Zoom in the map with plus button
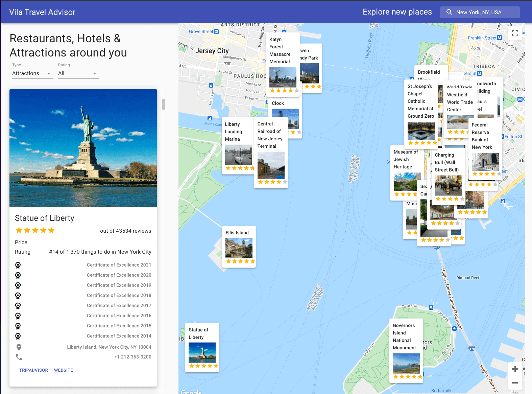532x394 pixels. (515, 369)
